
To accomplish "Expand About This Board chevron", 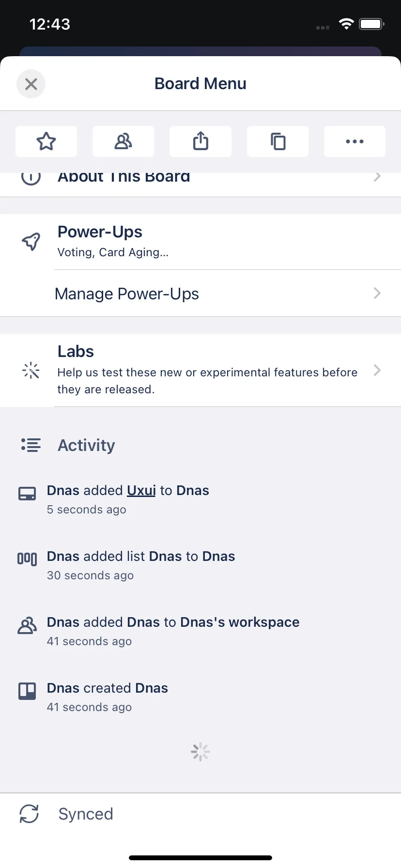I will pos(377,177).
